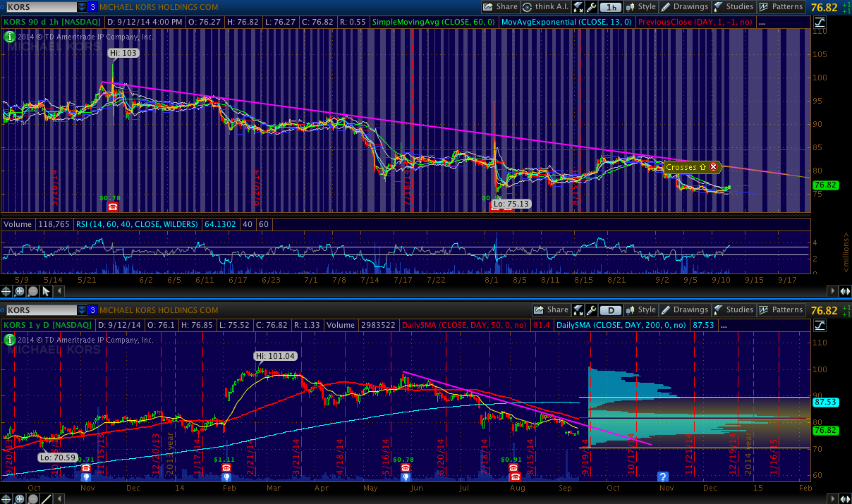Click the Share button in upper chart
852x504 pixels.
tap(500, 7)
